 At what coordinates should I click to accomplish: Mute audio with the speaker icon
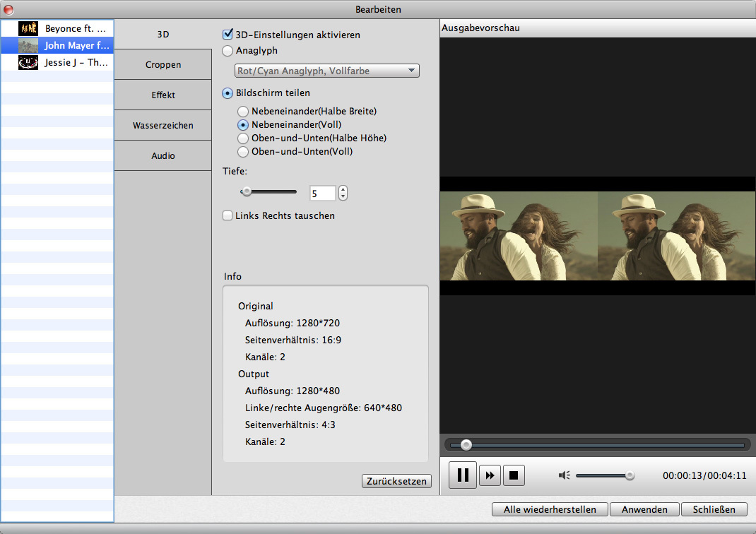point(564,475)
